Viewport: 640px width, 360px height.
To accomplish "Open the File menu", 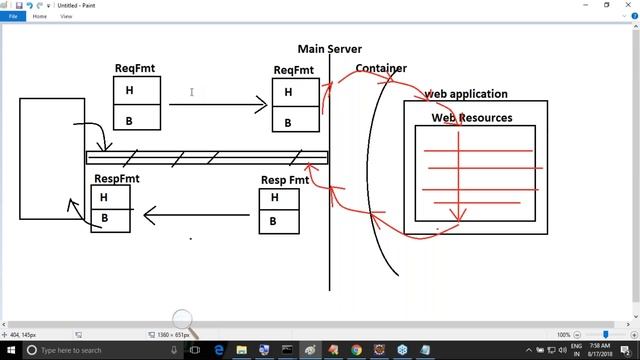I will pyautogui.click(x=13, y=16).
